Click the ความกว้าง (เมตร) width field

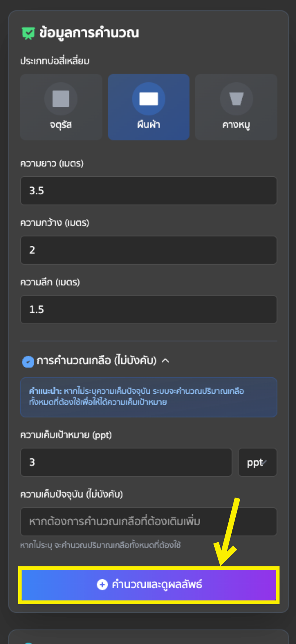148,250
